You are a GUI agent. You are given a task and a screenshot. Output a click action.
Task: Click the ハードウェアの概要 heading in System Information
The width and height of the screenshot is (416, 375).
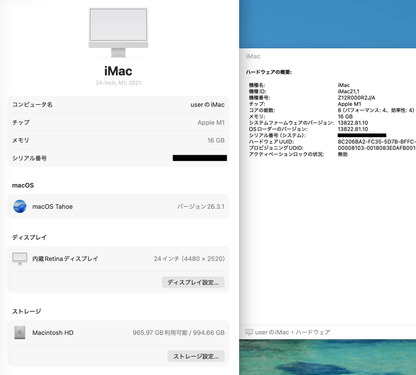[x=269, y=72]
